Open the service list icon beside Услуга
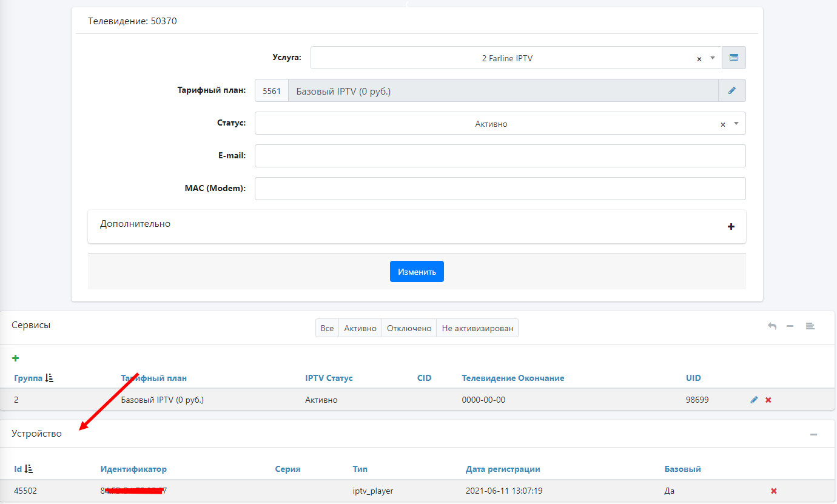Screen dimensions: 837x504 734,58
